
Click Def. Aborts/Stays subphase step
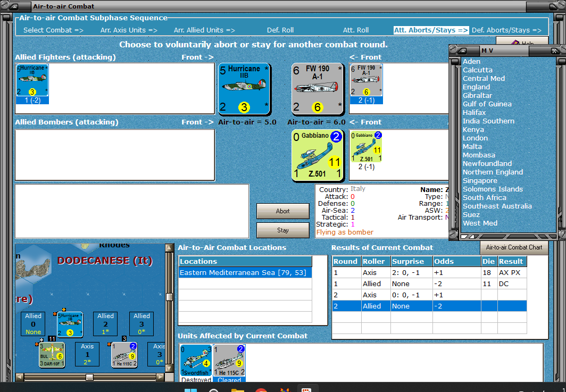(506, 30)
